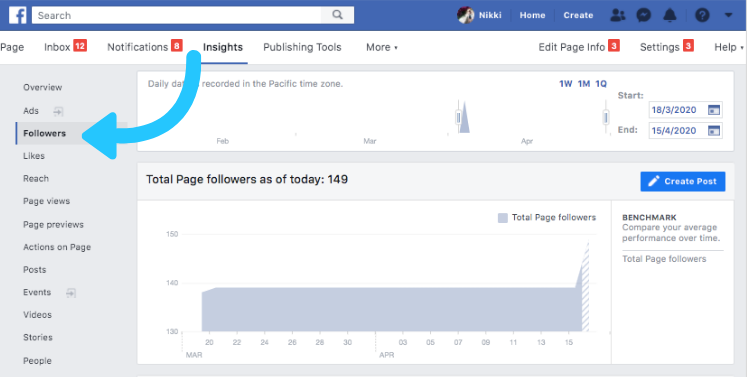The width and height of the screenshot is (747, 377).
Task: Expand the account dropdown arrow in header
Action: tap(728, 15)
